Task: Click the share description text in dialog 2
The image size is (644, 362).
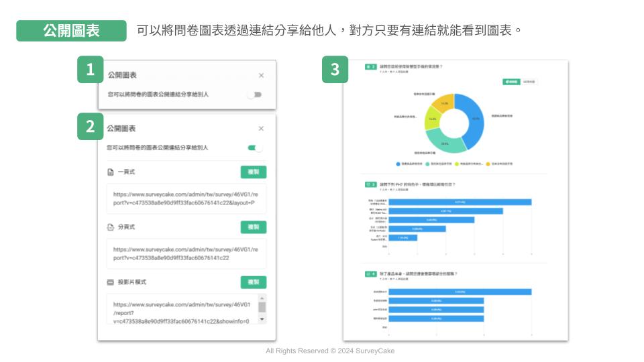Action: pyautogui.click(x=157, y=147)
